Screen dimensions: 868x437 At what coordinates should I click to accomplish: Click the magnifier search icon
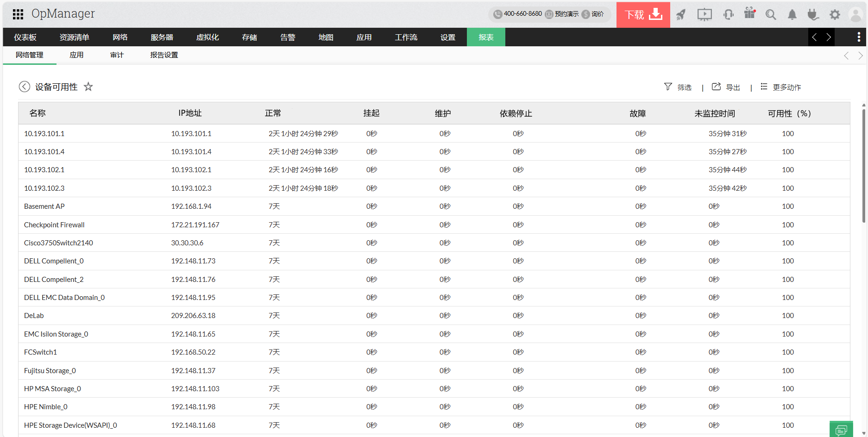(x=771, y=15)
